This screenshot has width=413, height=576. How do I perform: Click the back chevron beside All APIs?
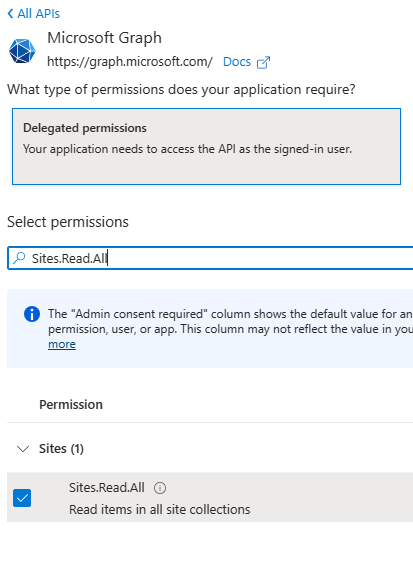[x=10, y=14]
